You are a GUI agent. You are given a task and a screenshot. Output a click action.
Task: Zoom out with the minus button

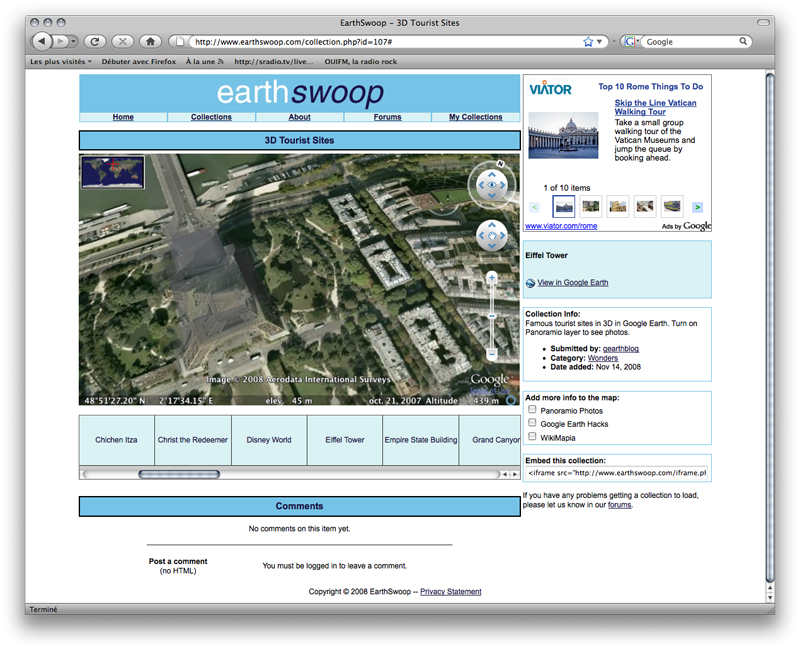point(492,354)
